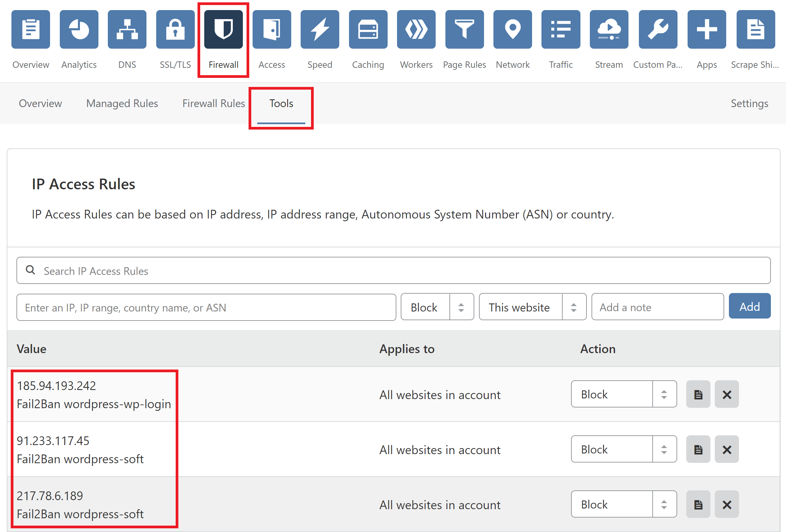Screen dimensions: 786x532
Task: Select the Fail2Ban wordpress-wp-login note
Action: coord(94,404)
